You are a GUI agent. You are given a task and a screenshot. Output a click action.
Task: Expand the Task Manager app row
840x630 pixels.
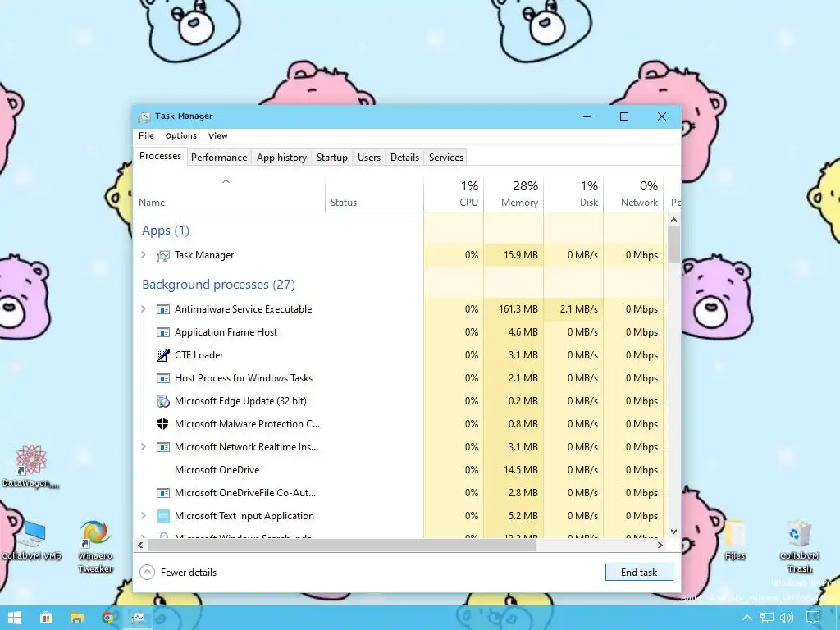click(x=143, y=255)
